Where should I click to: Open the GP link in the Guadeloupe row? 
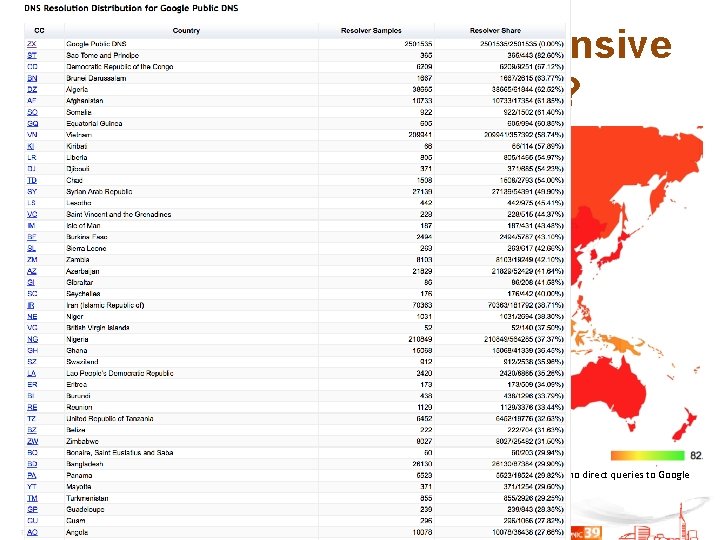click(32, 510)
